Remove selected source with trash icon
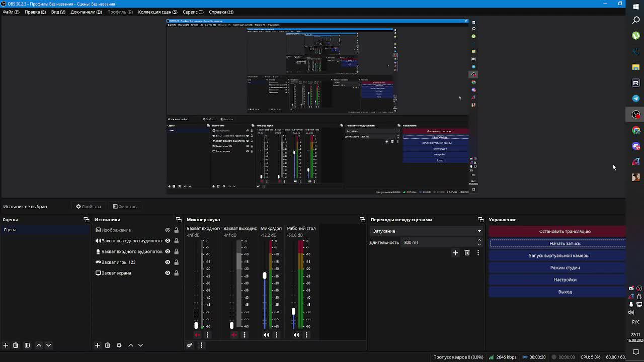Viewport: 644px width, 362px height. point(107,345)
